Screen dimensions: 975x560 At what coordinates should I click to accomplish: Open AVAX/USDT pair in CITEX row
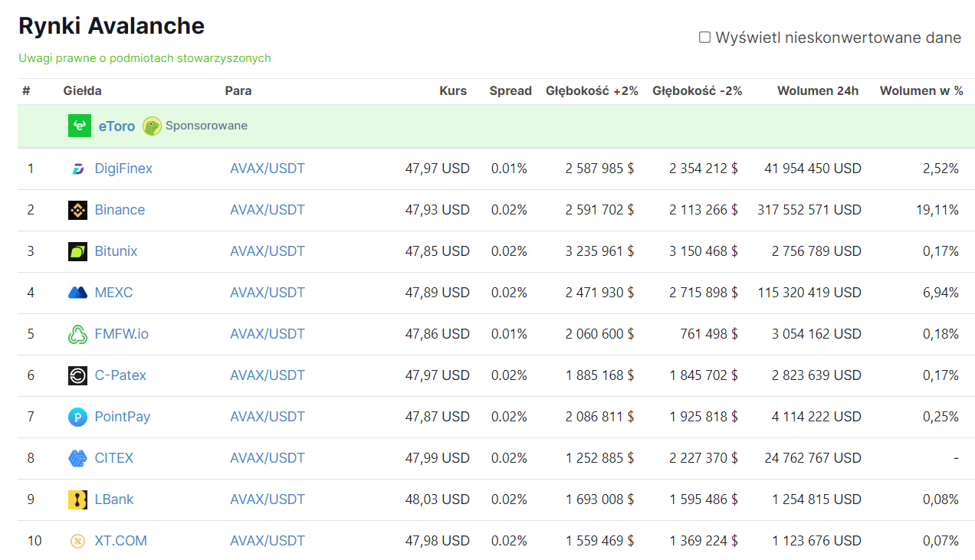268,458
